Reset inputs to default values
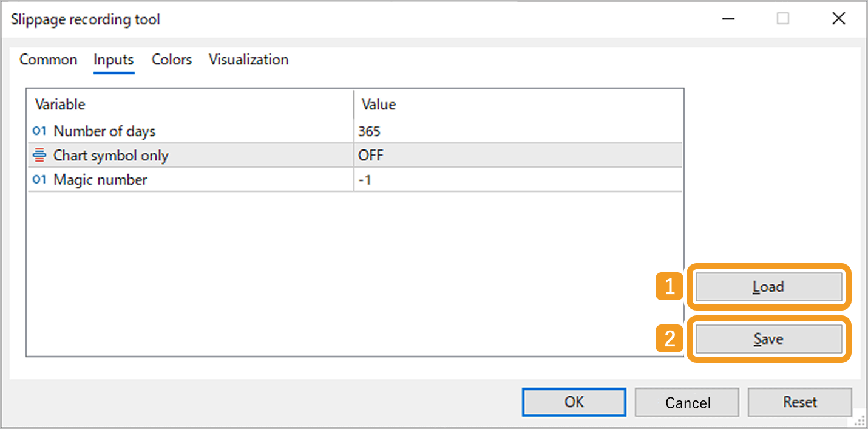Viewport: 868px width, 429px height. (x=799, y=402)
